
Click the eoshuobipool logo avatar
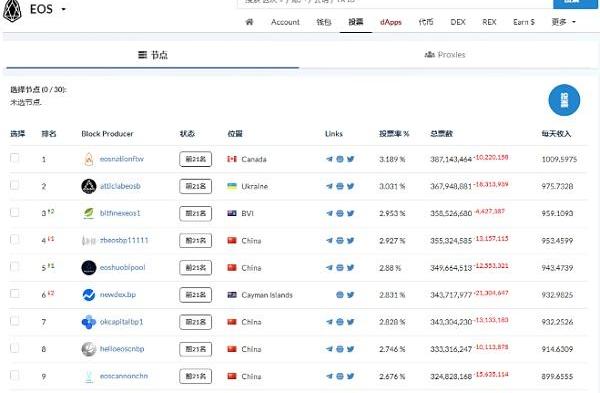(x=89, y=268)
